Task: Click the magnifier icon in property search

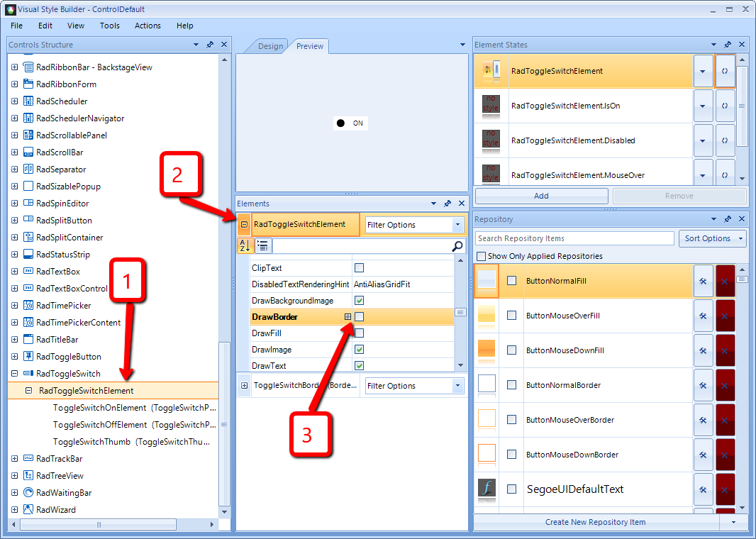Action: coord(457,246)
